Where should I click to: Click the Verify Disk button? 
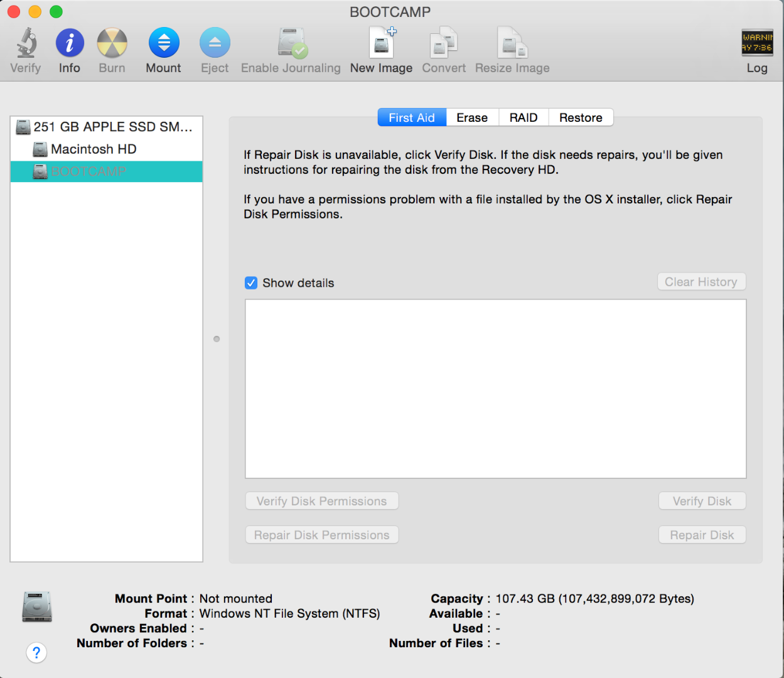(x=702, y=501)
